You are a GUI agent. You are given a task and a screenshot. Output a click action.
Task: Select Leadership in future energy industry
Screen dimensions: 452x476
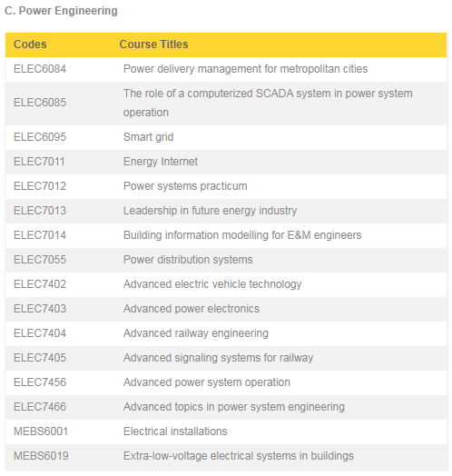(210, 211)
